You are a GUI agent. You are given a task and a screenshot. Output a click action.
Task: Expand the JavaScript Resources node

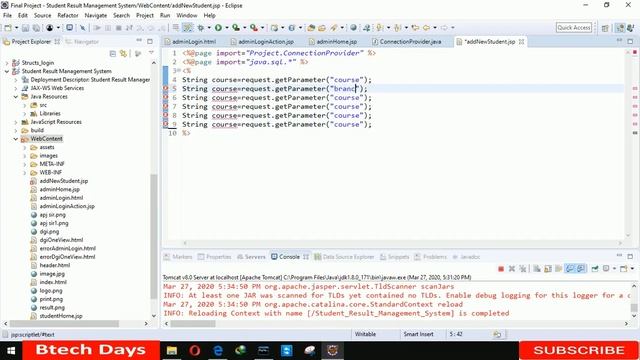pyautogui.click(x=16, y=122)
